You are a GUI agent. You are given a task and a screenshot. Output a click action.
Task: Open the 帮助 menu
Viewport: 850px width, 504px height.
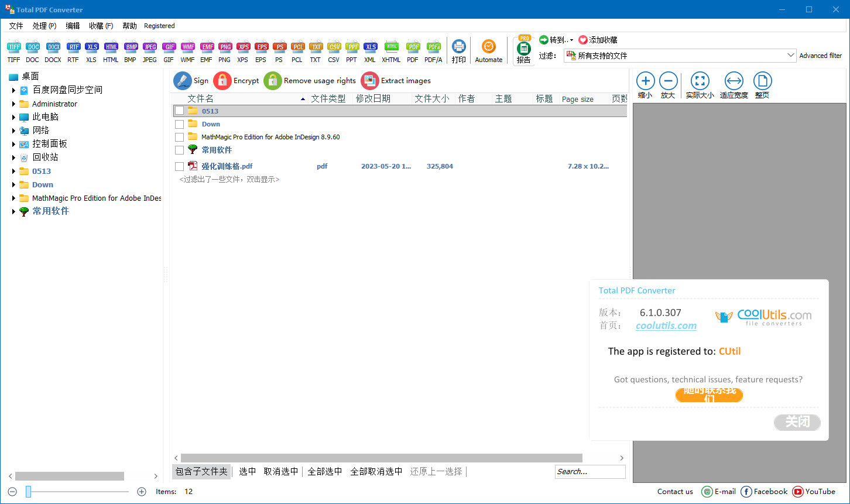pos(129,25)
